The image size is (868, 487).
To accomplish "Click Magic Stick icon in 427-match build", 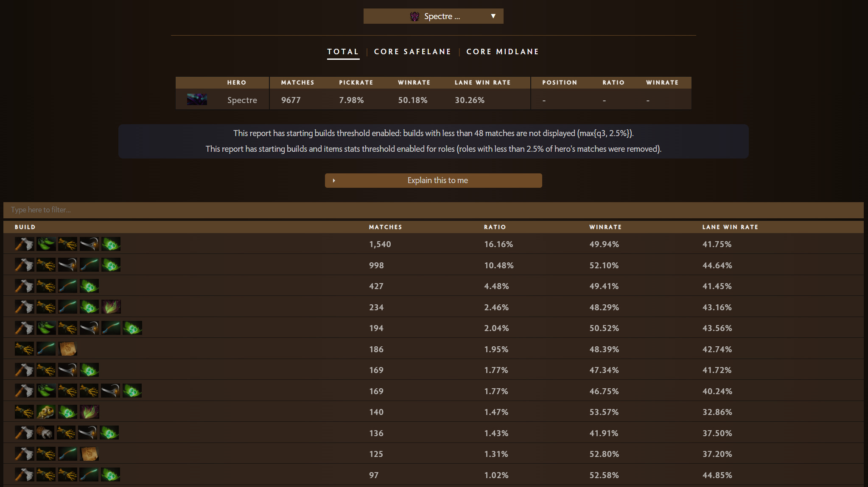I will pos(67,286).
